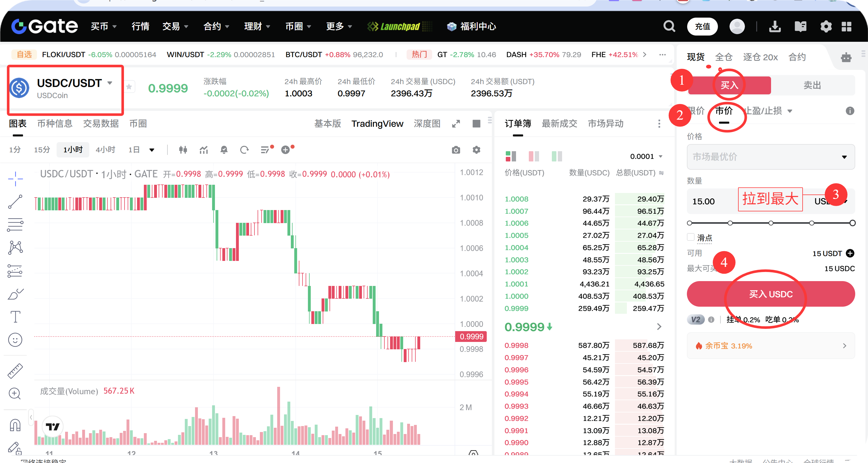Select the trend line drawing tool

tap(15, 202)
